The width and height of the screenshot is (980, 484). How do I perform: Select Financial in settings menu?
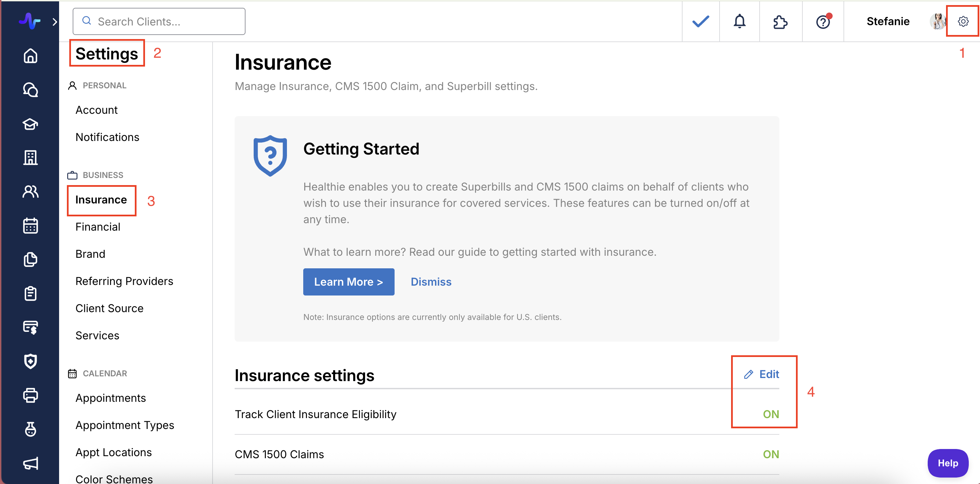tap(98, 227)
